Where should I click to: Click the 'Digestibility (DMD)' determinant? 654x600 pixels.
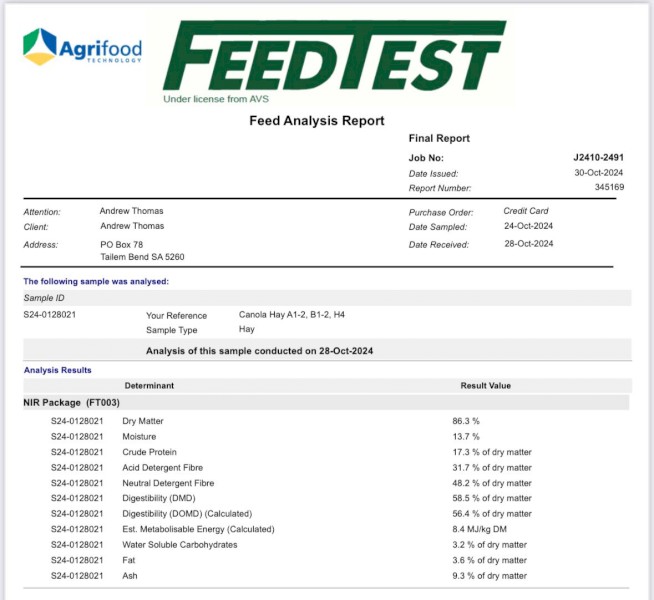(158, 499)
